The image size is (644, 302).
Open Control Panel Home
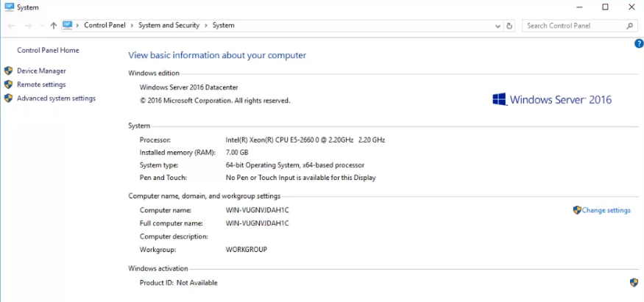pos(48,51)
